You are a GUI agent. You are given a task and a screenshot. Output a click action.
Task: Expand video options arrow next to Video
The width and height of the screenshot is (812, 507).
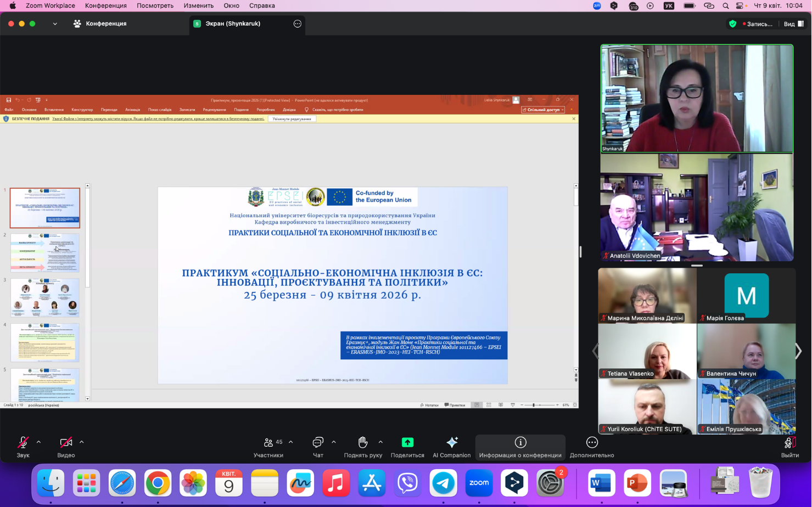coord(82,442)
